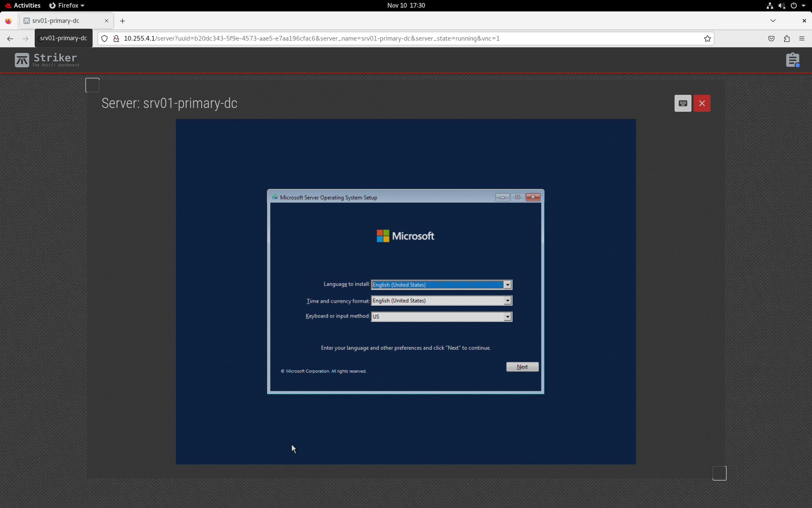
Task: Close the Firefox window
Action: tap(804, 21)
